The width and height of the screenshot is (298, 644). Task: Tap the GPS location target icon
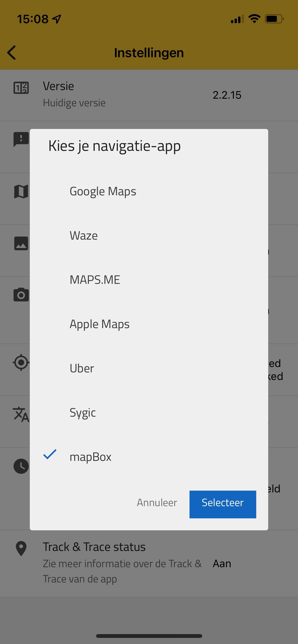click(21, 362)
